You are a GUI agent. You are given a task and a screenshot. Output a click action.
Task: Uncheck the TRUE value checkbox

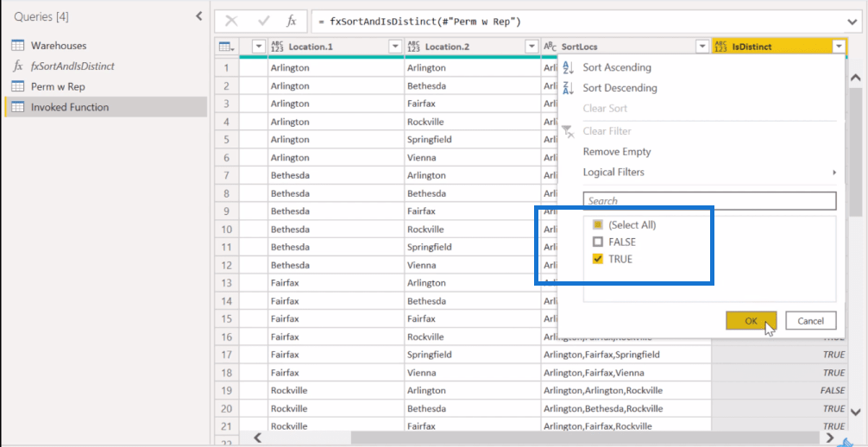pos(597,259)
